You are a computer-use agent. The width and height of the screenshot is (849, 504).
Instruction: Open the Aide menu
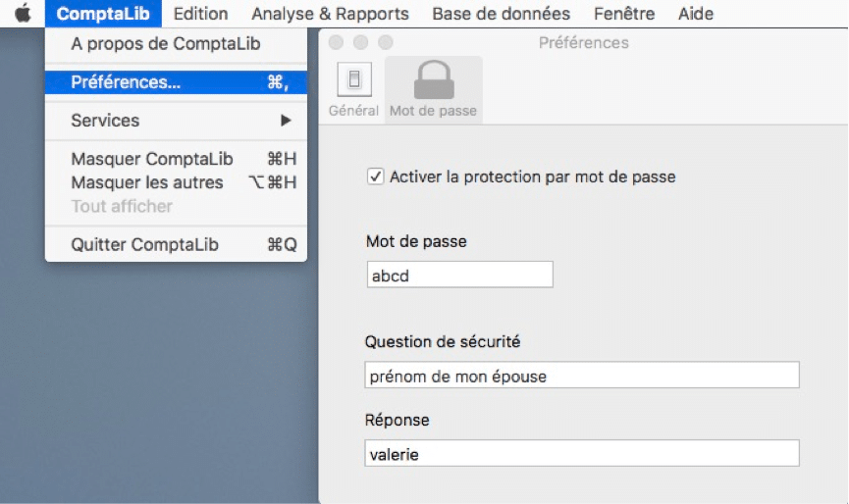(695, 14)
